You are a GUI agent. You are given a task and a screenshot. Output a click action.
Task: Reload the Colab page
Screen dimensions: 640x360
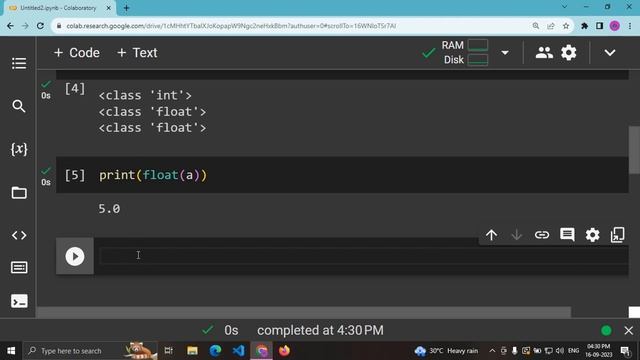point(40,26)
